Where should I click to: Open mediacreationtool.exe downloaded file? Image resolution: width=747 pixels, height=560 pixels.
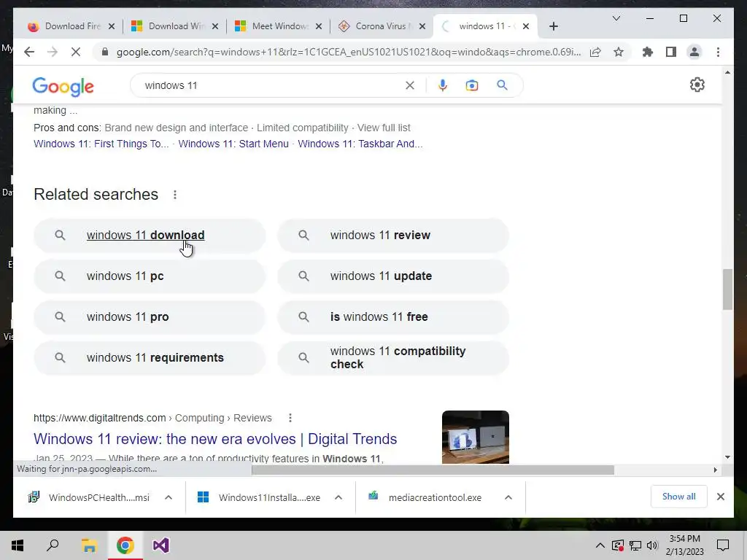pos(426,497)
